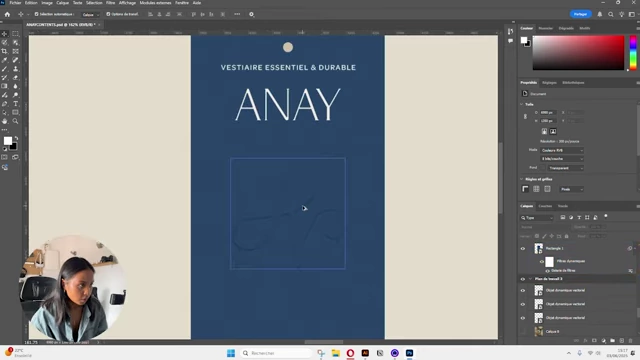Viewport: 640px width, 360px height.
Task: Open the Fichier menu
Action: (15, 3)
